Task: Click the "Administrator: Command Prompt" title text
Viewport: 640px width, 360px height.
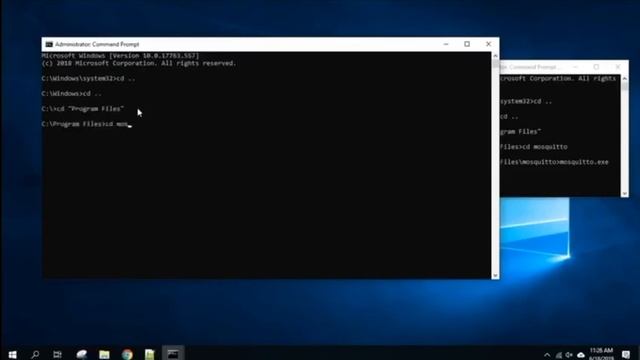Action: 97,44
